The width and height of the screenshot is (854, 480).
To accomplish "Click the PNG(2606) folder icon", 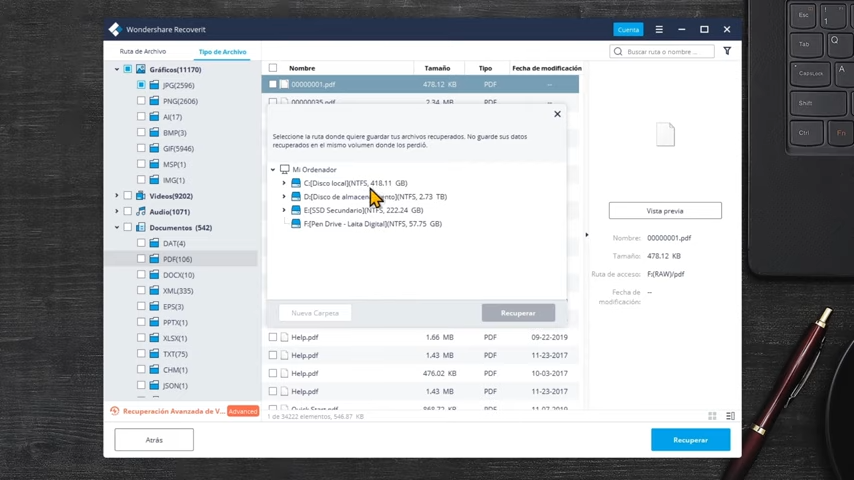I will point(155,101).
